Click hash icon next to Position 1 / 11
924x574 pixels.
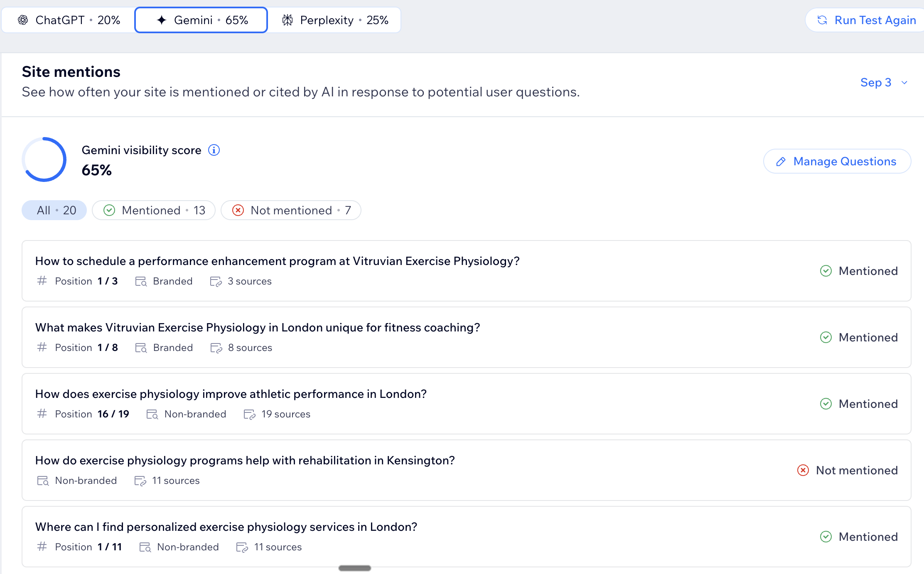(x=42, y=547)
